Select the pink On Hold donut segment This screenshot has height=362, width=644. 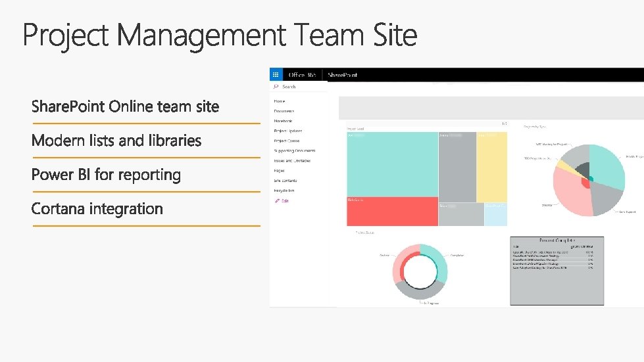pyautogui.click(x=400, y=262)
